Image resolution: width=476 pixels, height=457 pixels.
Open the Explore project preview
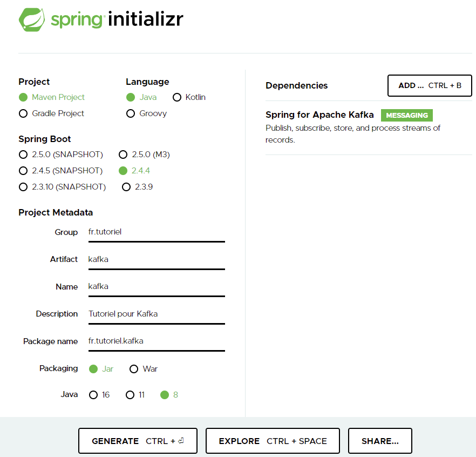[273, 441]
